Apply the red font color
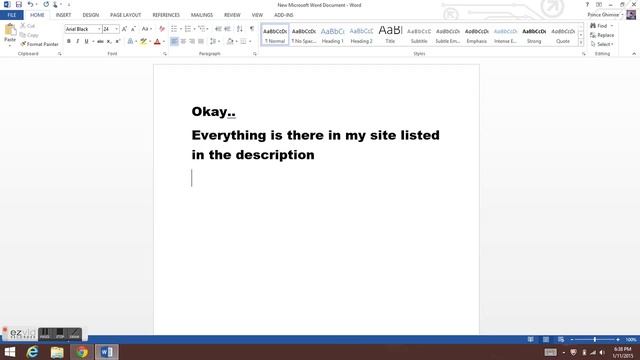The image size is (640, 360). [157, 41]
